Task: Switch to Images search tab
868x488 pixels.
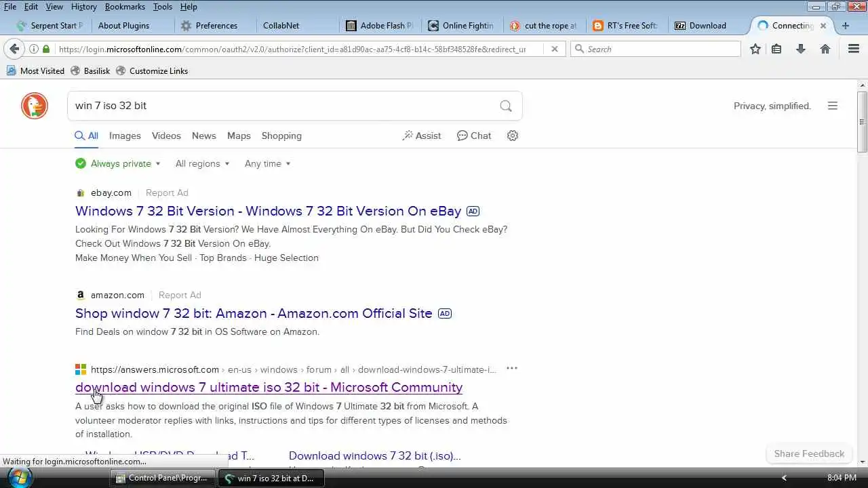Action: [x=125, y=136]
